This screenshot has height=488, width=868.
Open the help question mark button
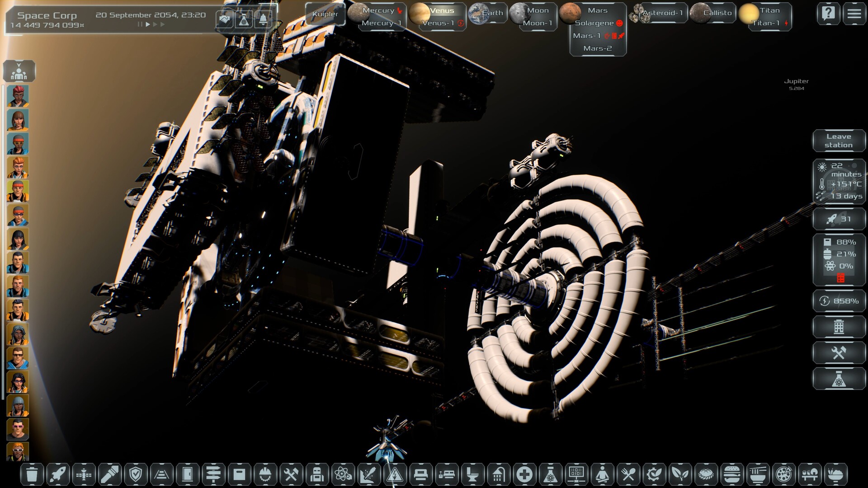tap(828, 13)
